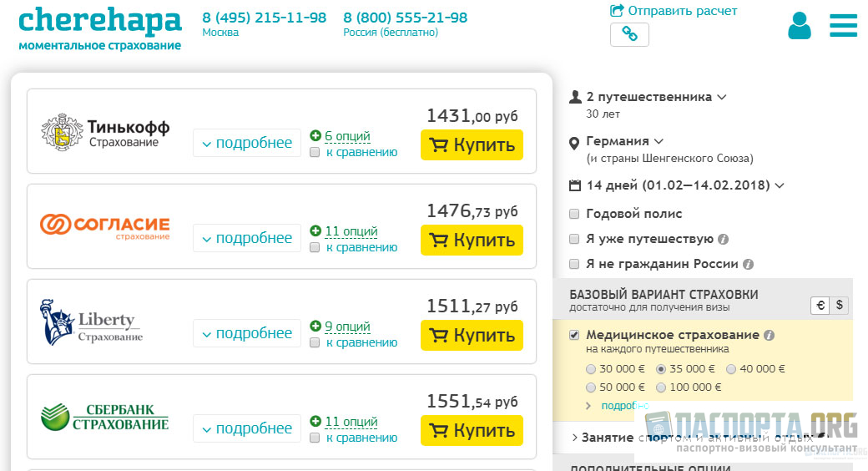This screenshot has width=868, height=471.
Task: Click the Liberty Страхование logo
Action: [91, 322]
